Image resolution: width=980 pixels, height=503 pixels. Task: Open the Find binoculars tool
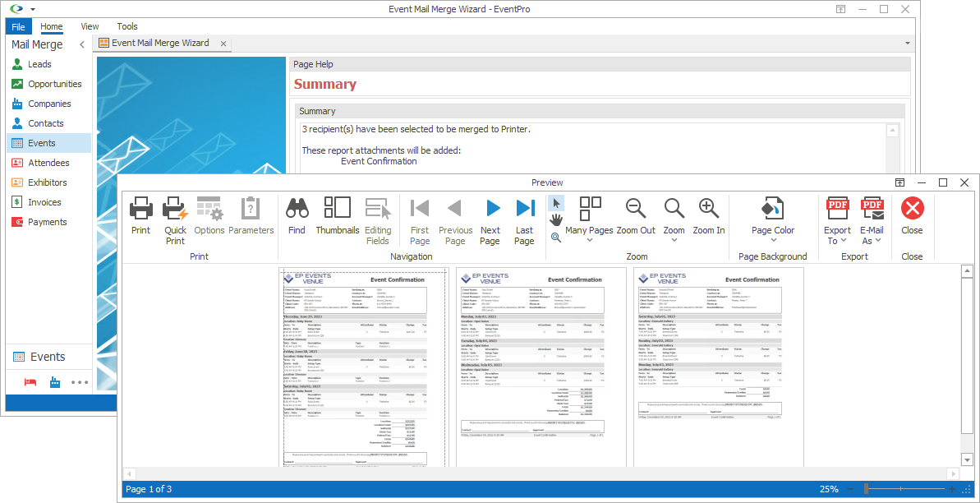coord(297,208)
